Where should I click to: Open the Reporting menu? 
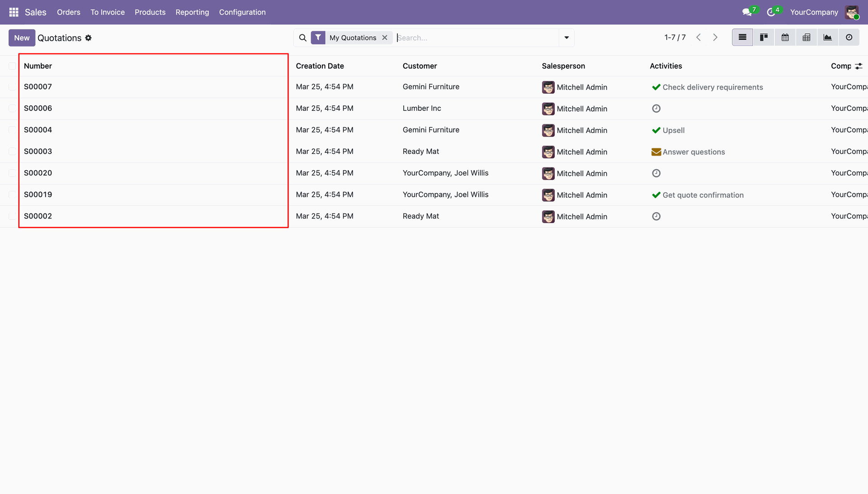pos(192,12)
